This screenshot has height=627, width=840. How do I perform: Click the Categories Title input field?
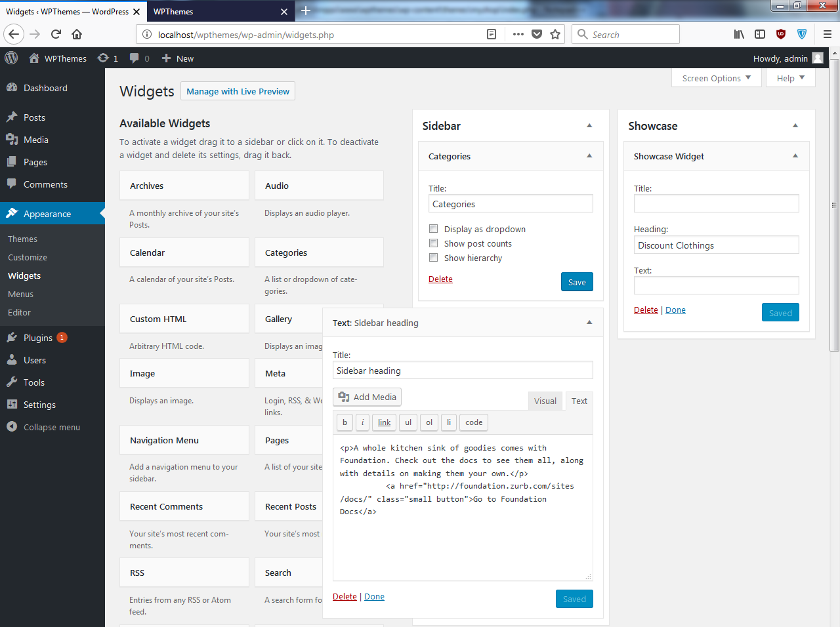511,203
